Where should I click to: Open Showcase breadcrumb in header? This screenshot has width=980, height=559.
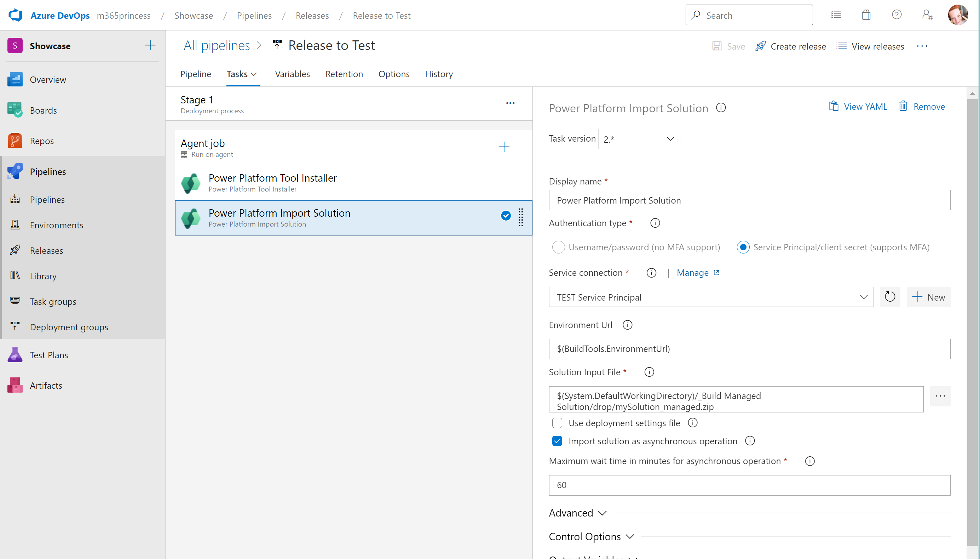pos(194,15)
